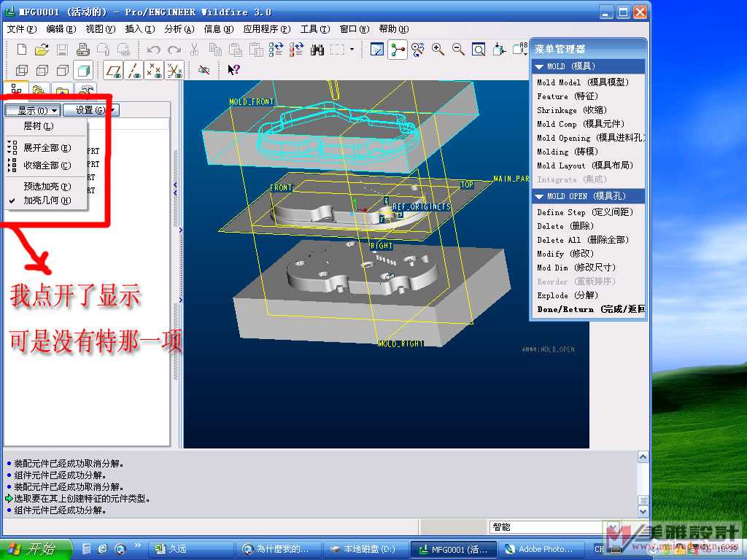Show hidden Quick Launch items chevron

tap(138, 545)
